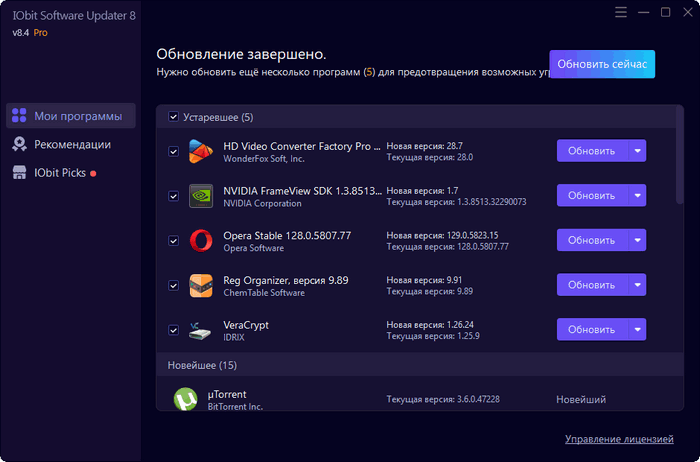This screenshot has height=462, width=700.
Task: Expand update options arrow for VeraCrypt
Action: click(x=638, y=329)
